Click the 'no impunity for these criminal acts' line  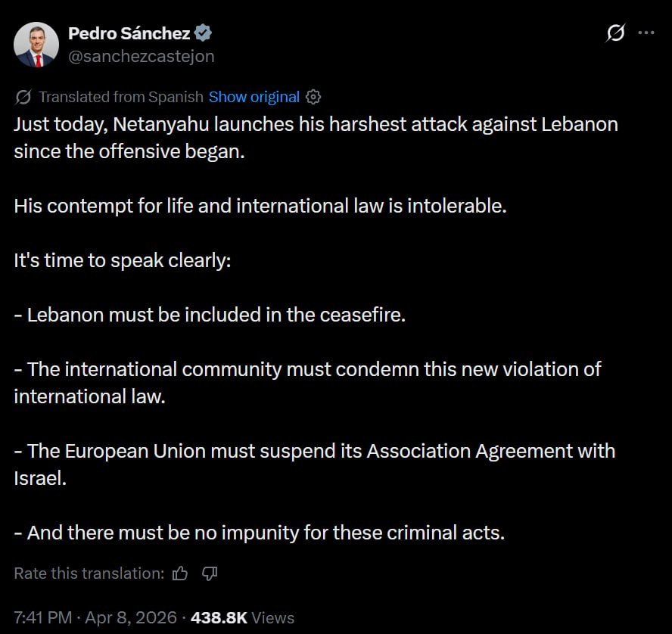point(259,532)
